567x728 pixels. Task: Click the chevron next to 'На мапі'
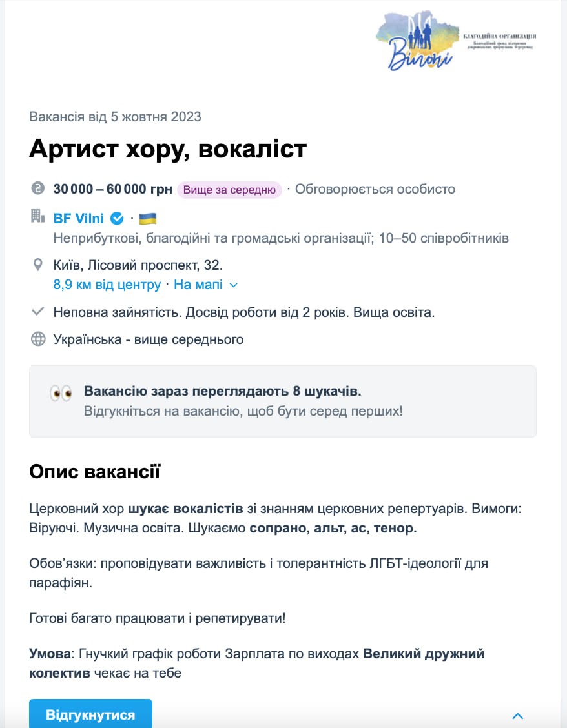(234, 285)
